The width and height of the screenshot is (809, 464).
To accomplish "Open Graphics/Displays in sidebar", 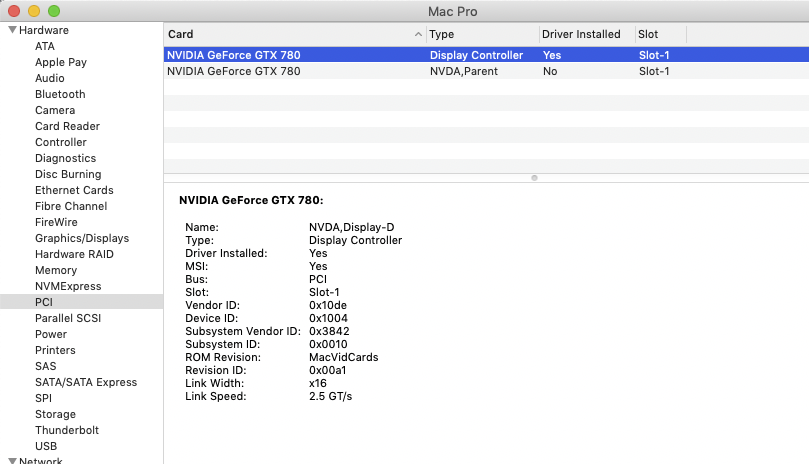I will pos(82,238).
